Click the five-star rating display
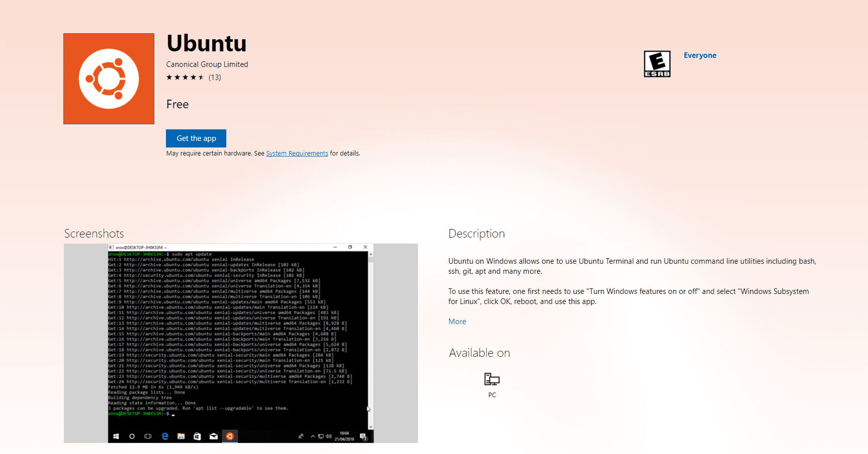This screenshot has height=454, width=868. click(x=185, y=78)
